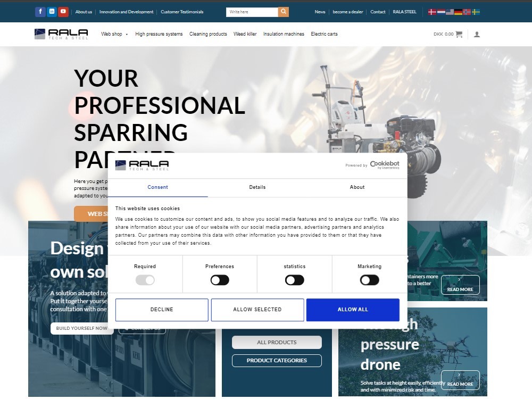
Task: Open the RALA STEEL link
Action: pyautogui.click(x=404, y=12)
